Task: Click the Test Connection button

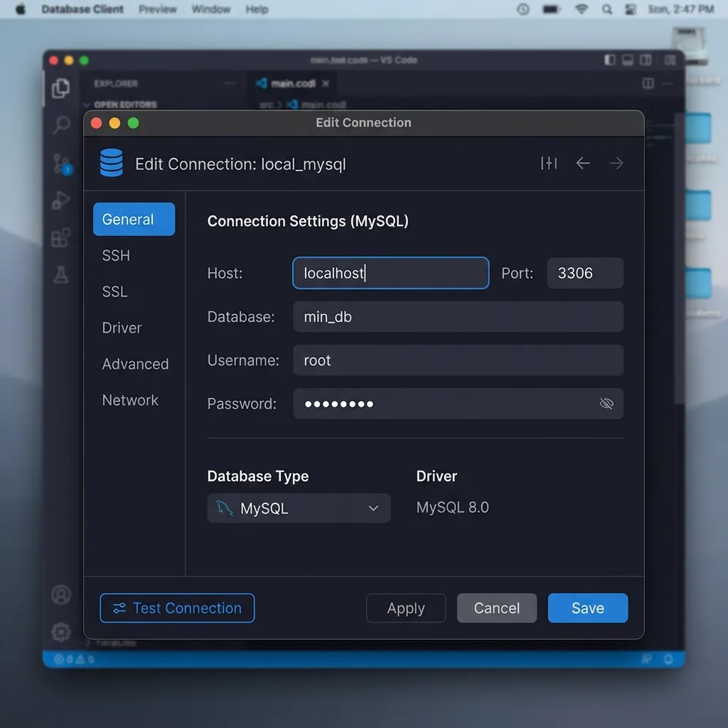Action: point(177,608)
